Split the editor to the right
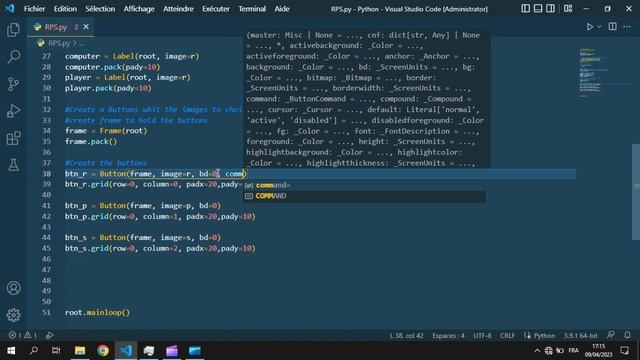640x360 pixels. tap(613, 27)
